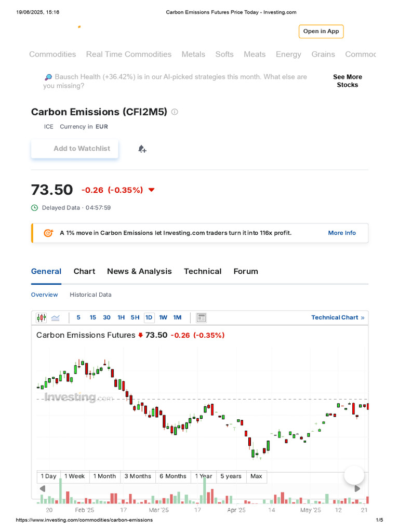399x532 pixels.
Task: Set chart interval to 30 minutes
Action: tap(107, 317)
